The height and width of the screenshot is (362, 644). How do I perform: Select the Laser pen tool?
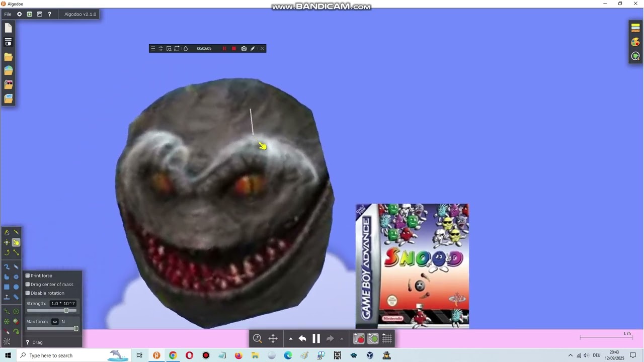pyautogui.click(x=7, y=331)
